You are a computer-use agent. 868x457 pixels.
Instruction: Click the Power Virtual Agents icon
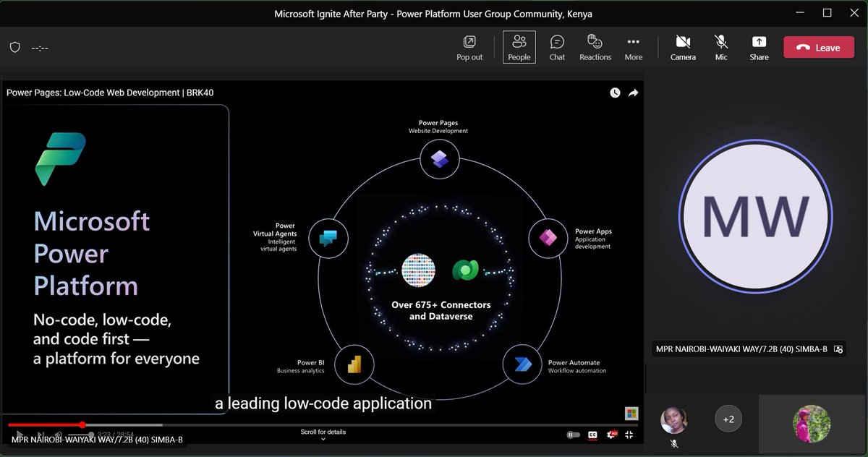(x=328, y=237)
